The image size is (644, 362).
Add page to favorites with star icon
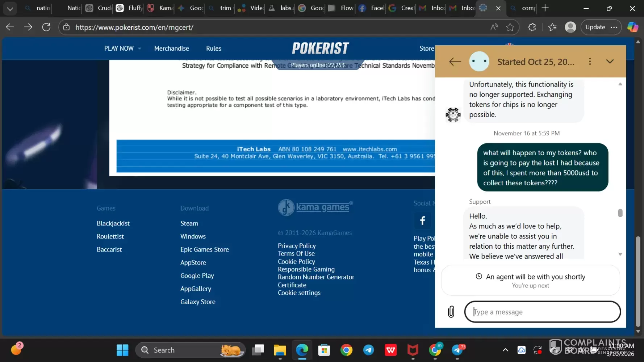pyautogui.click(x=510, y=27)
